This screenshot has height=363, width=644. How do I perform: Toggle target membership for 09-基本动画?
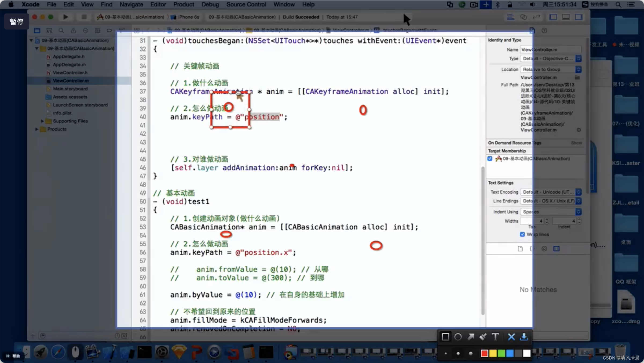tap(490, 158)
